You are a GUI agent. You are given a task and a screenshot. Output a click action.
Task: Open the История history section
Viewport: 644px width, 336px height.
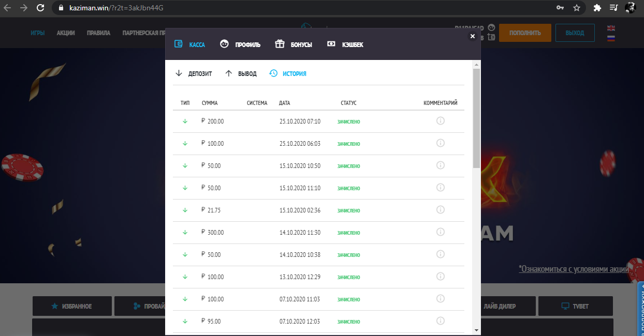(288, 73)
